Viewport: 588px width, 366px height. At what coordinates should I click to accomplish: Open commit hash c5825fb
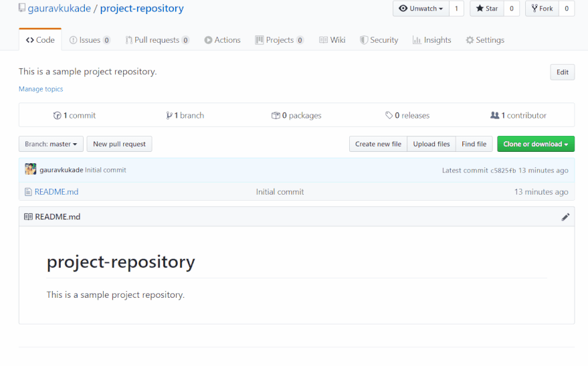pyautogui.click(x=503, y=170)
